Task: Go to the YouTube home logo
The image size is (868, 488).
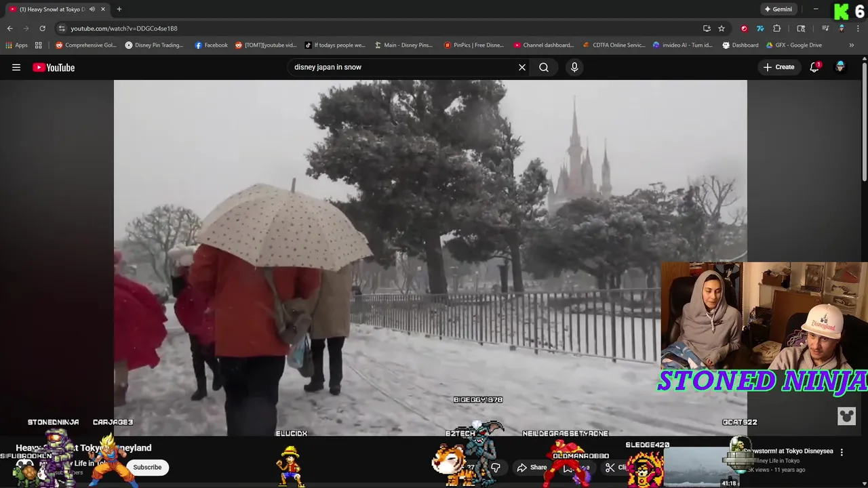Action: click(x=54, y=67)
